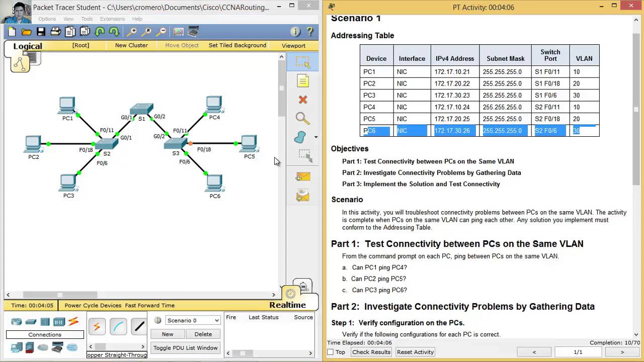Click Fast Forward Time
This screenshot has height=362, width=644.
[150, 305]
